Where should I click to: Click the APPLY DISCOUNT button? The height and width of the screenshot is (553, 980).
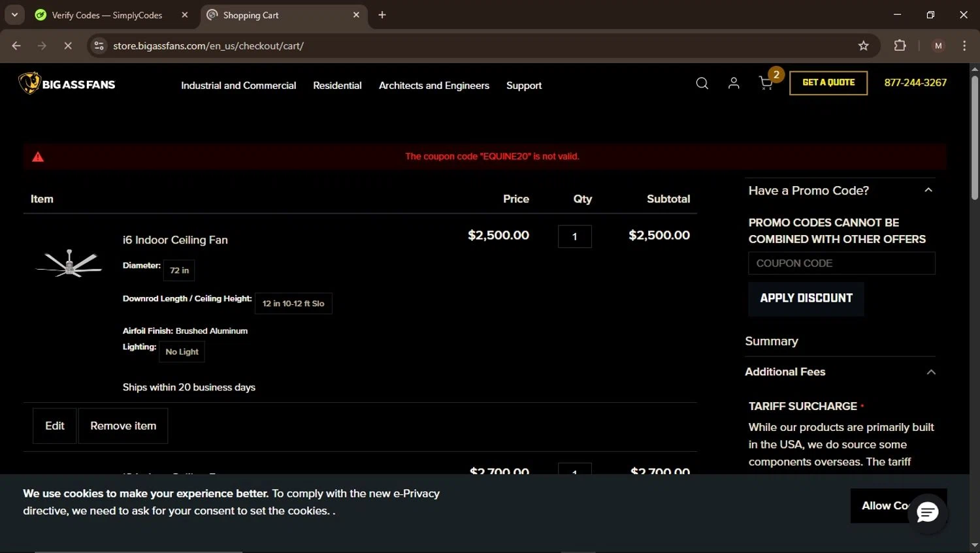tap(806, 298)
